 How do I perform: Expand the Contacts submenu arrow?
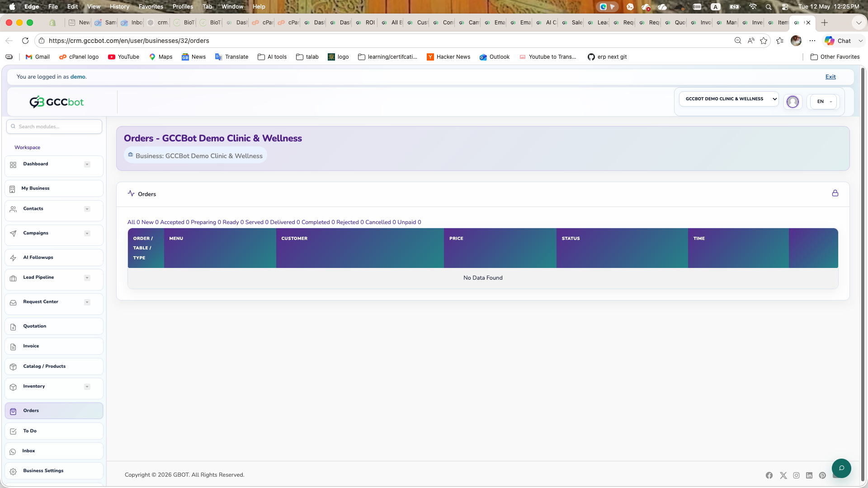87,209
